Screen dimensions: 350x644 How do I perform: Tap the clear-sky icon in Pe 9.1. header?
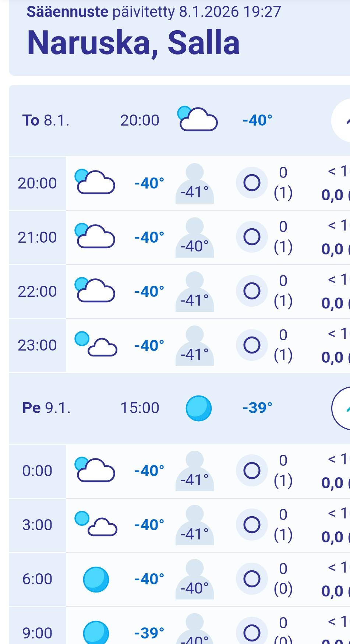coord(199,408)
